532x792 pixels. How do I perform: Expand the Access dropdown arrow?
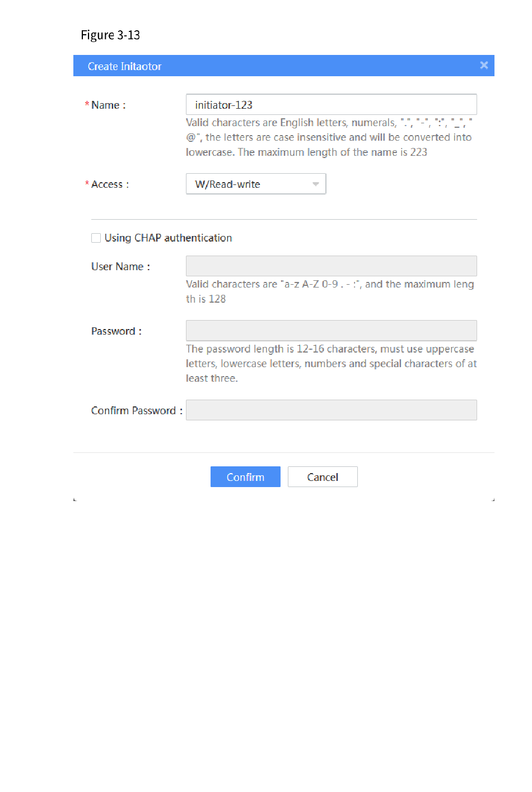click(315, 184)
